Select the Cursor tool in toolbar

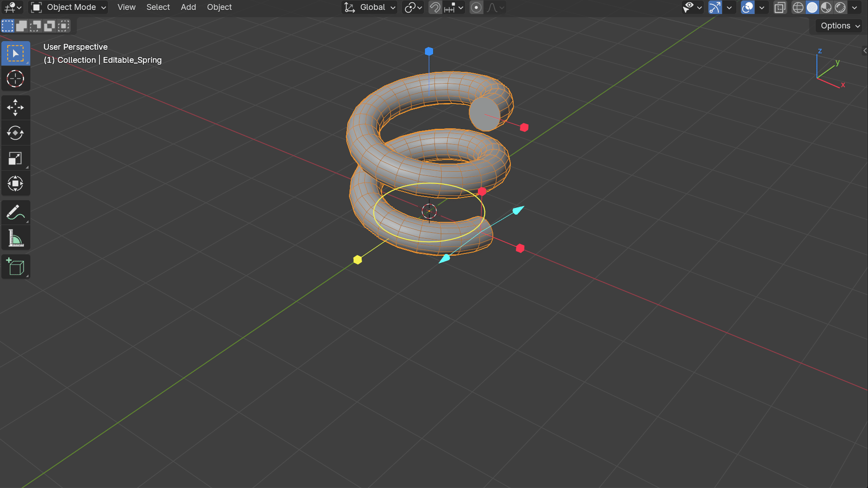tap(15, 79)
